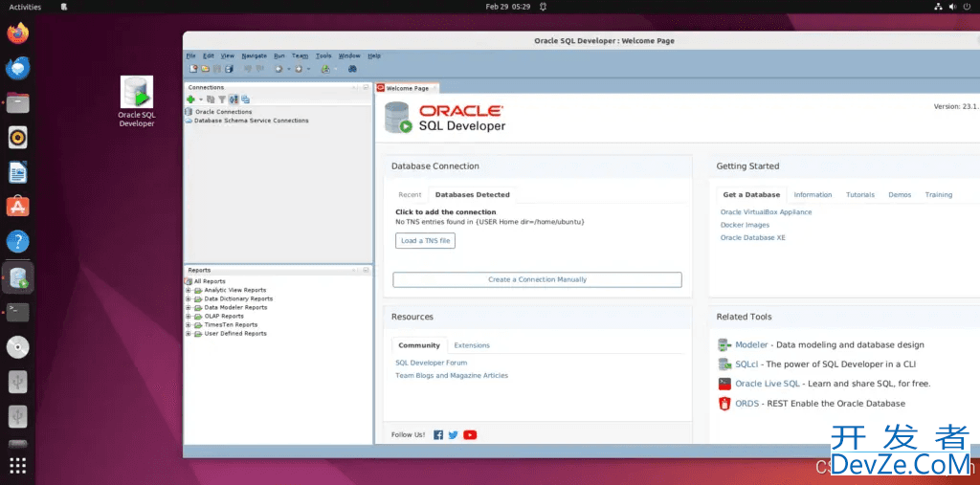This screenshot has width=980, height=485.
Task: Click the Show Applications grid icon
Action: click(x=18, y=466)
